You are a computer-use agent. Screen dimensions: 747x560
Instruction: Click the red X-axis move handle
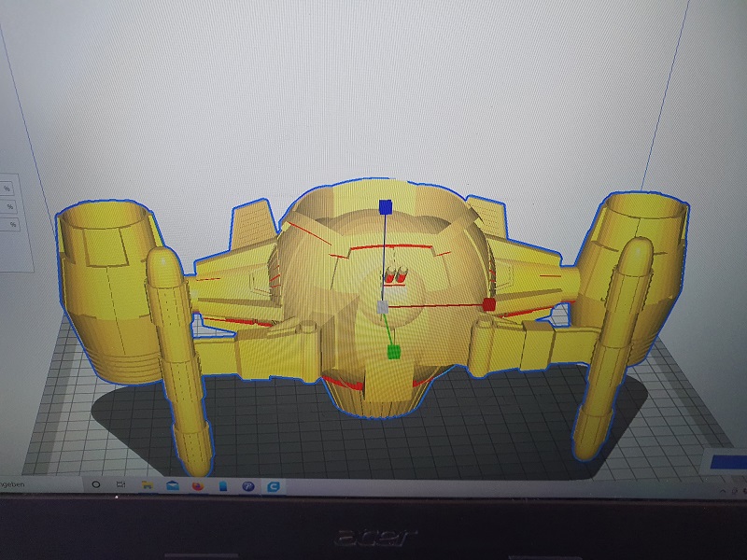[488, 304]
